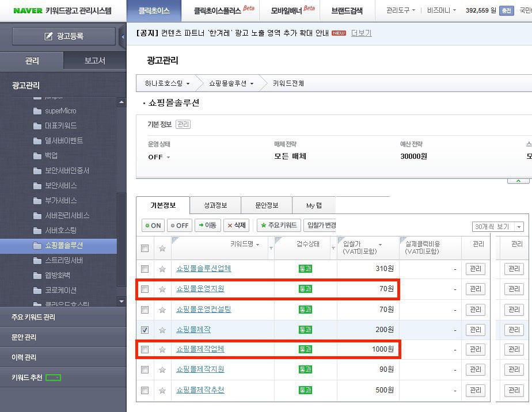532x412 pixels.
Task: Click the 부가서비스 folder icon
Action: [x=37, y=201]
